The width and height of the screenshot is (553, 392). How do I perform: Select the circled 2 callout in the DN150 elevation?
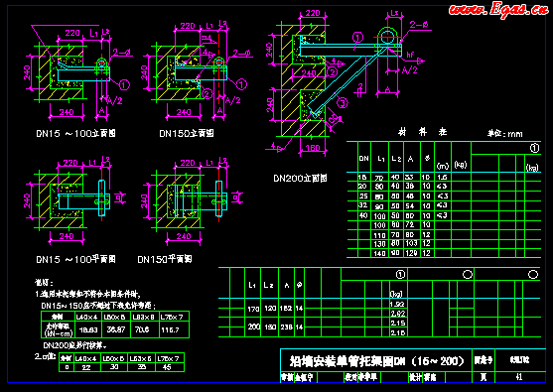point(207,93)
